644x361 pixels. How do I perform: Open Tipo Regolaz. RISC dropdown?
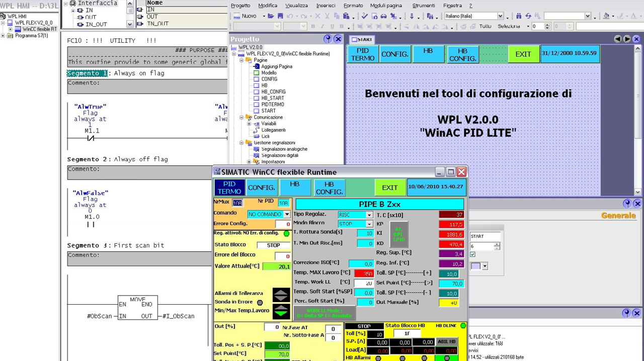point(369,215)
